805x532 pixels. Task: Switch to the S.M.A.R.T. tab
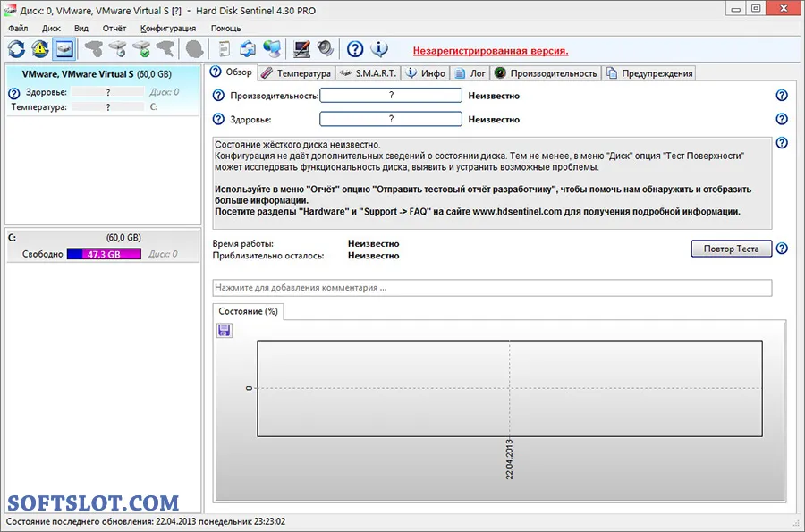coord(369,73)
